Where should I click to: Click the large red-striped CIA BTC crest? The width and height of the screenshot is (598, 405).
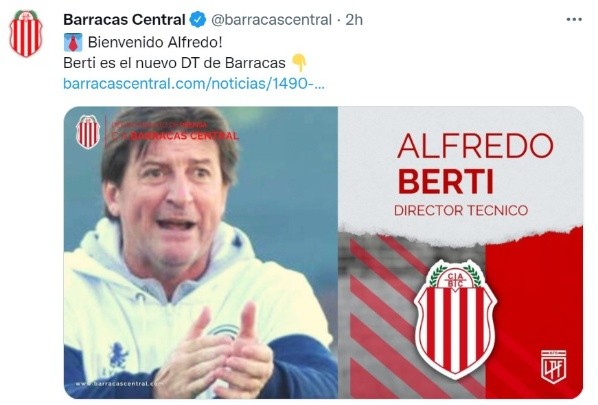point(455,319)
